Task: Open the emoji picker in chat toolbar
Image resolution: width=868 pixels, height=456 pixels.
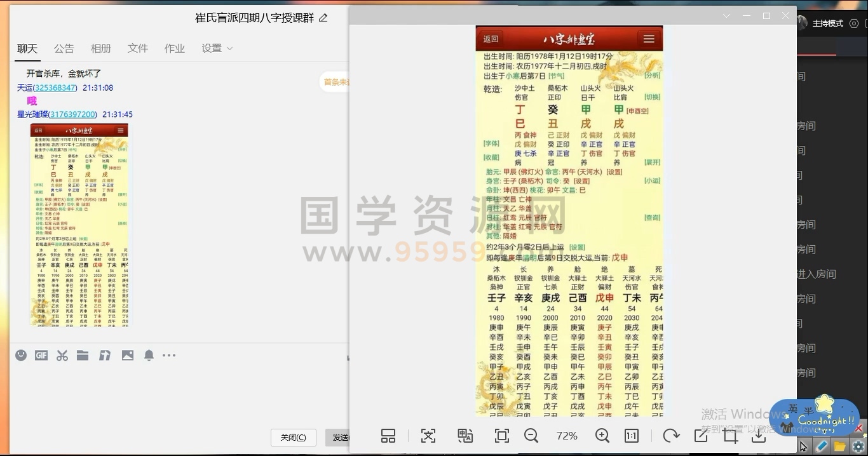Action: (21, 356)
